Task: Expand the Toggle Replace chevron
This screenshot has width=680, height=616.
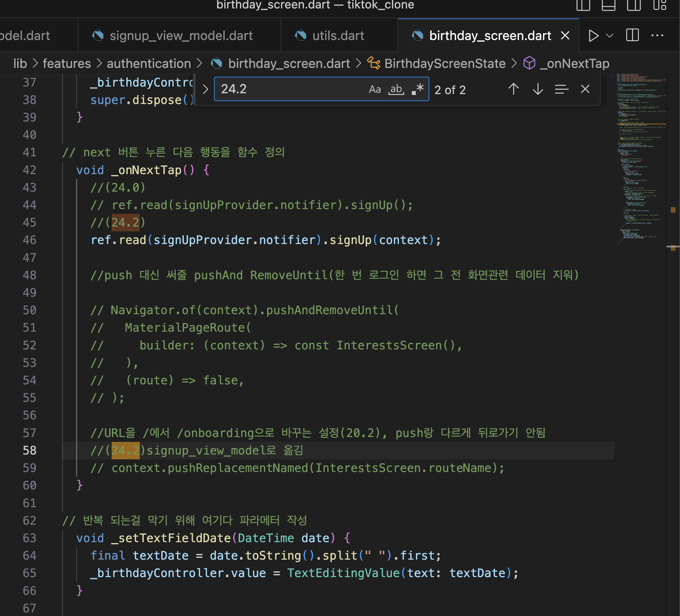Action: [x=206, y=89]
